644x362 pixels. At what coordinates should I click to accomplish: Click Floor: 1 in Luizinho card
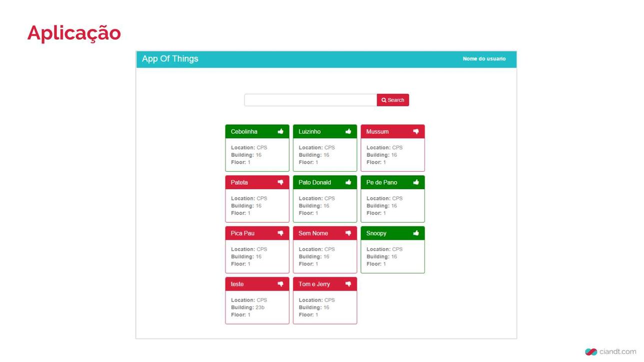pos(308,162)
